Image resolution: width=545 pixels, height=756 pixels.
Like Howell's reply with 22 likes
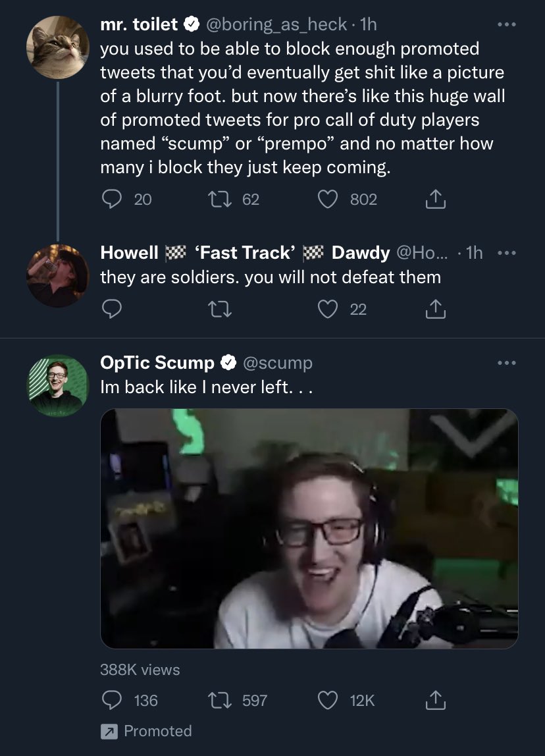(x=328, y=309)
